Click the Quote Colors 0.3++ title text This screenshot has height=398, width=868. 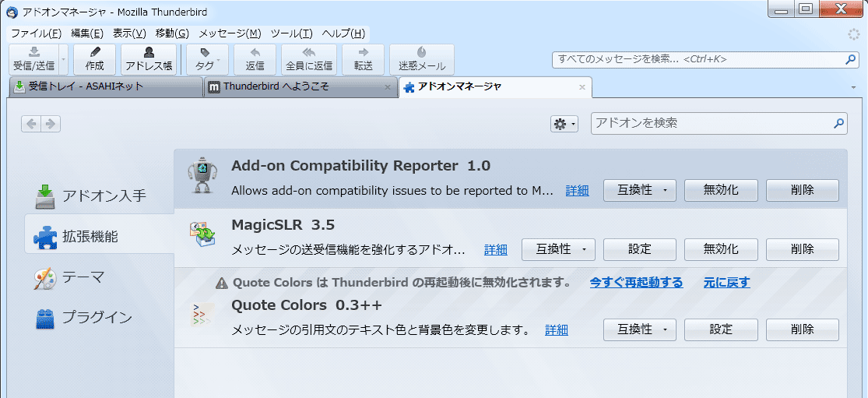307,305
